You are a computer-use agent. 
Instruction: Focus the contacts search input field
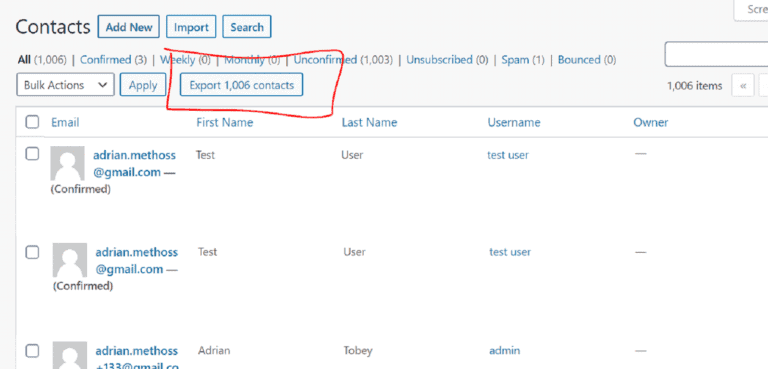point(716,54)
